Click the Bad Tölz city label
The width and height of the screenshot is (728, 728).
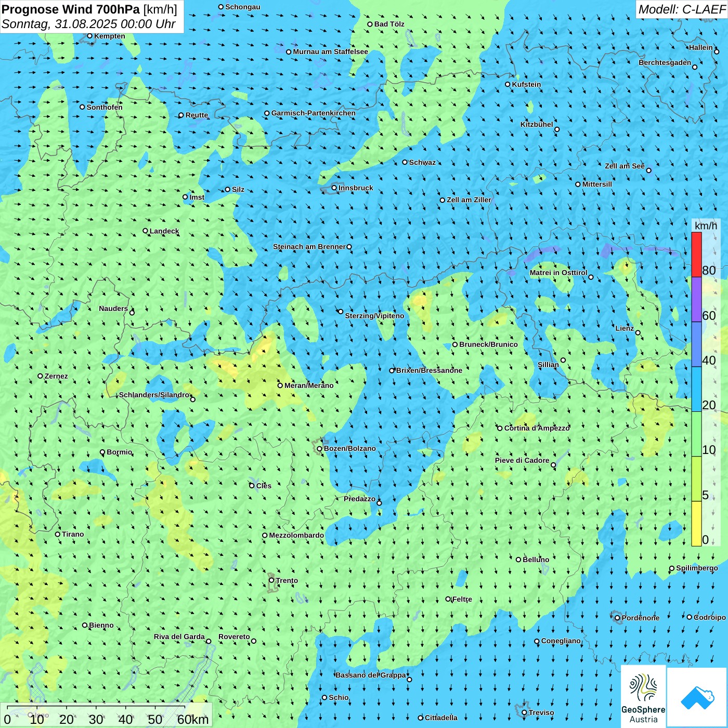(x=389, y=24)
